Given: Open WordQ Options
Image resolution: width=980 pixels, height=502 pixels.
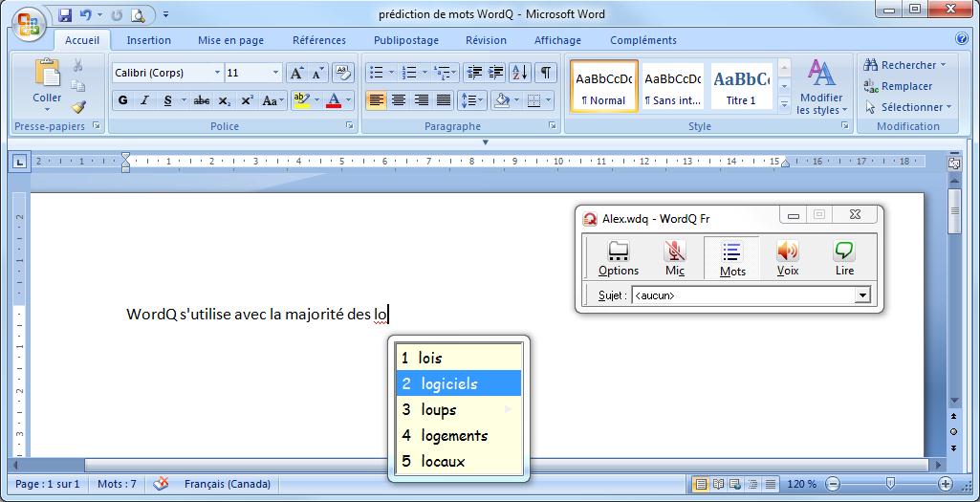Looking at the screenshot, I should [x=619, y=258].
